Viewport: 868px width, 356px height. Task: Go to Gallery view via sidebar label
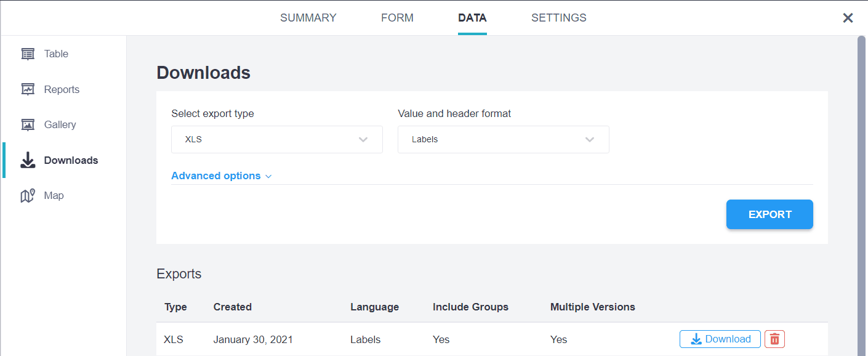60,125
